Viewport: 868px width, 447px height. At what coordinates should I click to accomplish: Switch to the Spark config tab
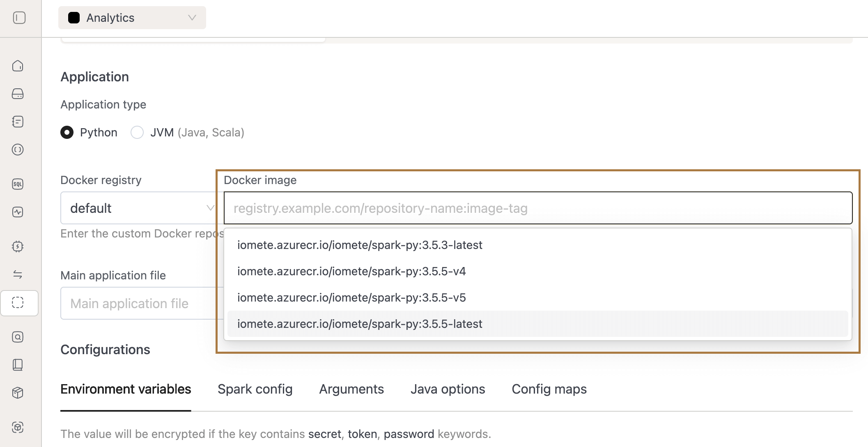(x=255, y=389)
